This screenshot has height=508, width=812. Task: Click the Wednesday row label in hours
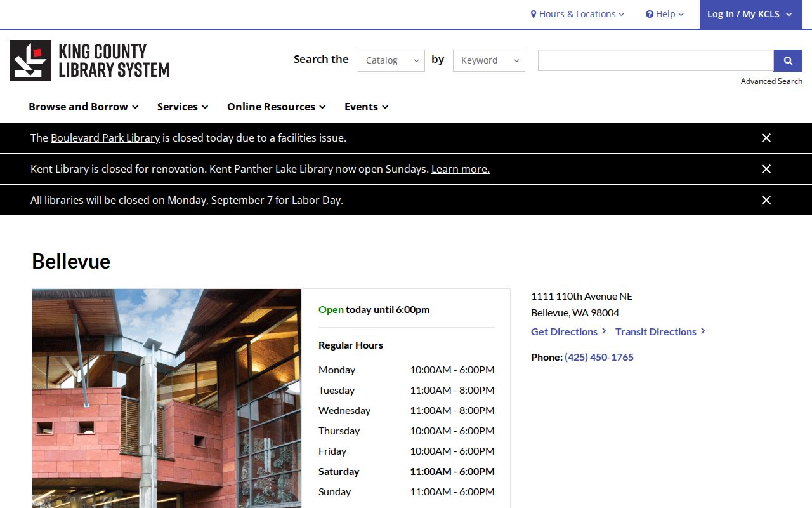344,410
